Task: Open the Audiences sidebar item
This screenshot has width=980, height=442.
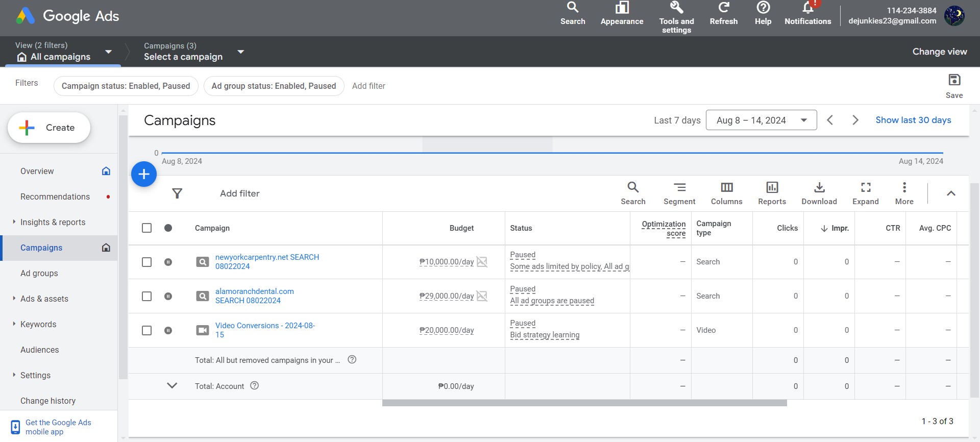Action: (40, 350)
